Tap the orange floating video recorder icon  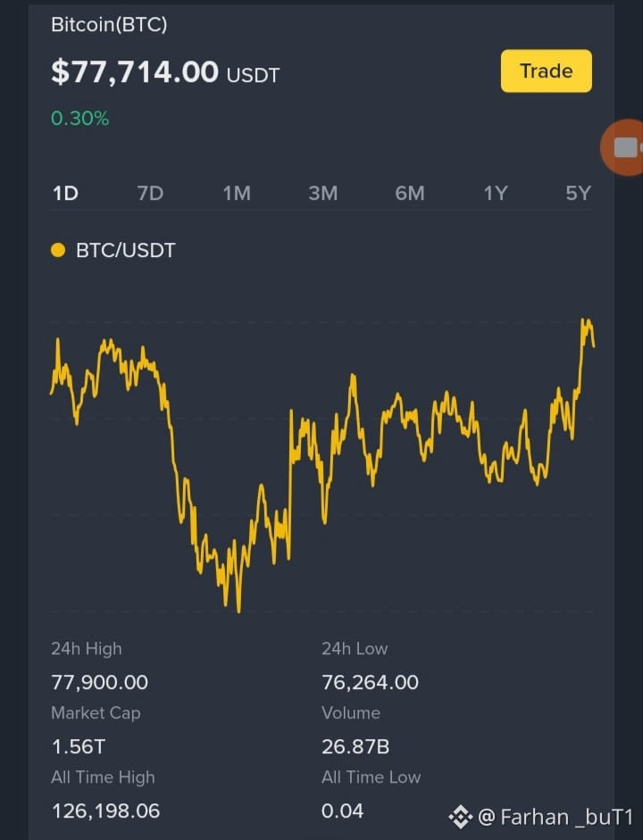622,147
